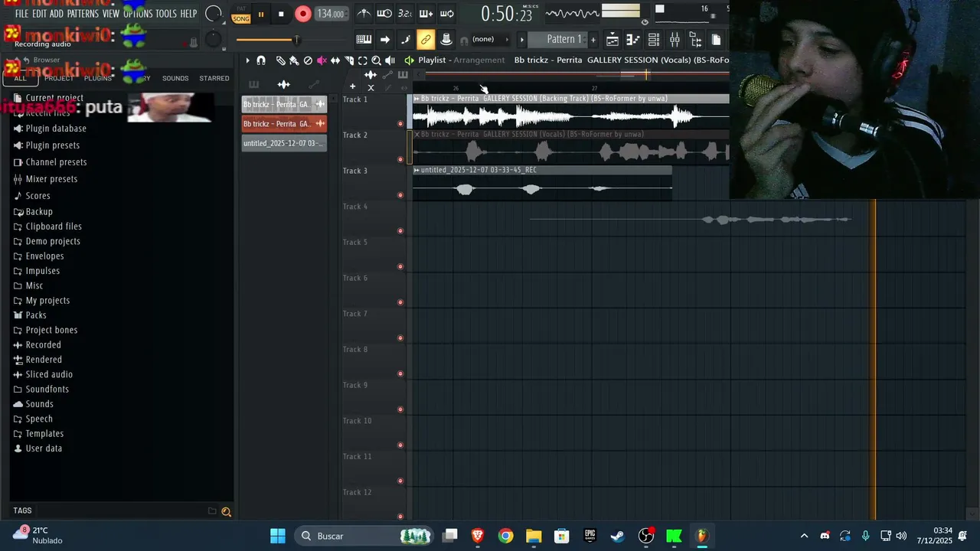Toggle the Browser view icon

(695, 40)
